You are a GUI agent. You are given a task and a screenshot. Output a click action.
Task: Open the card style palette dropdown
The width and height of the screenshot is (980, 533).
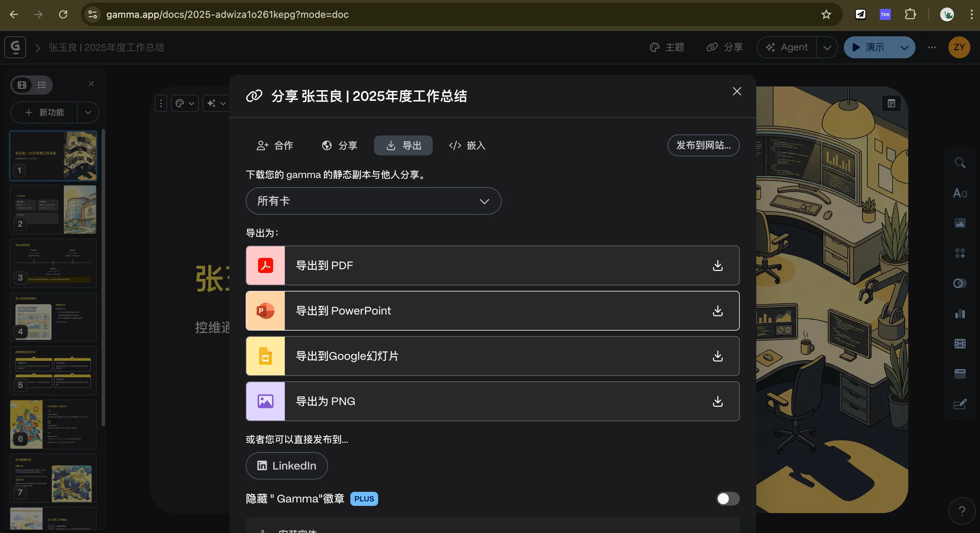(x=185, y=103)
